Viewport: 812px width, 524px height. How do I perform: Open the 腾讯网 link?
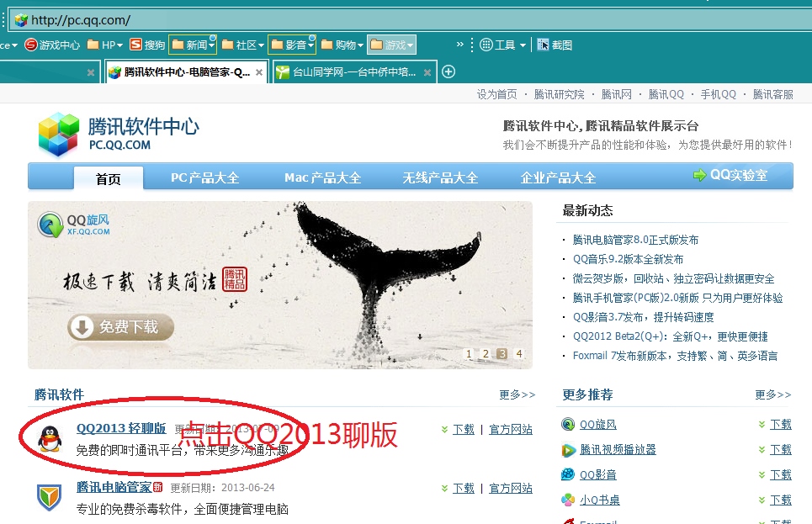click(616, 94)
